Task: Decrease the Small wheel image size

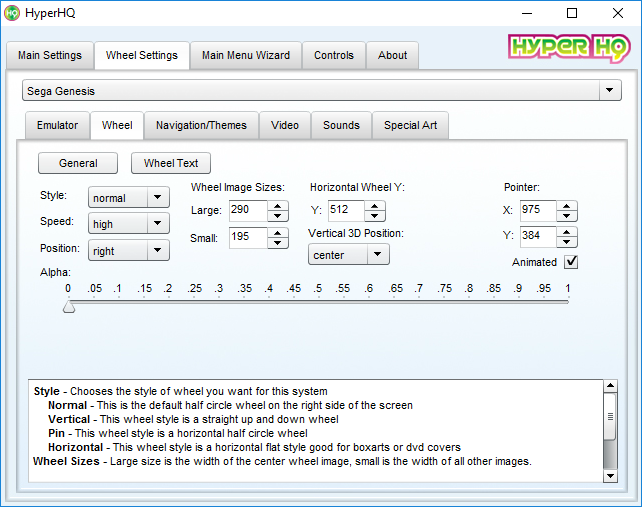Action: pos(278,243)
